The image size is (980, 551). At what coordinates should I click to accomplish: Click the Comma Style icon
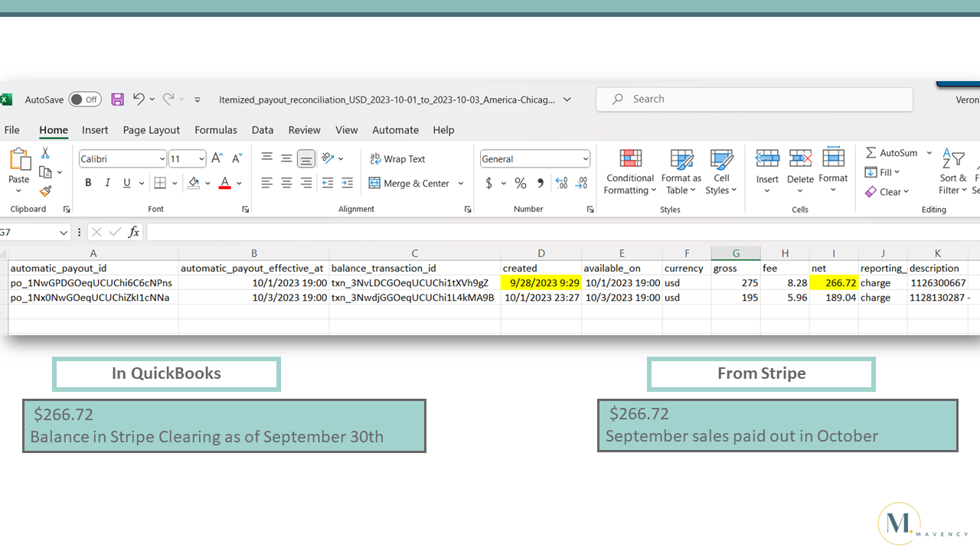[x=541, y=184]
